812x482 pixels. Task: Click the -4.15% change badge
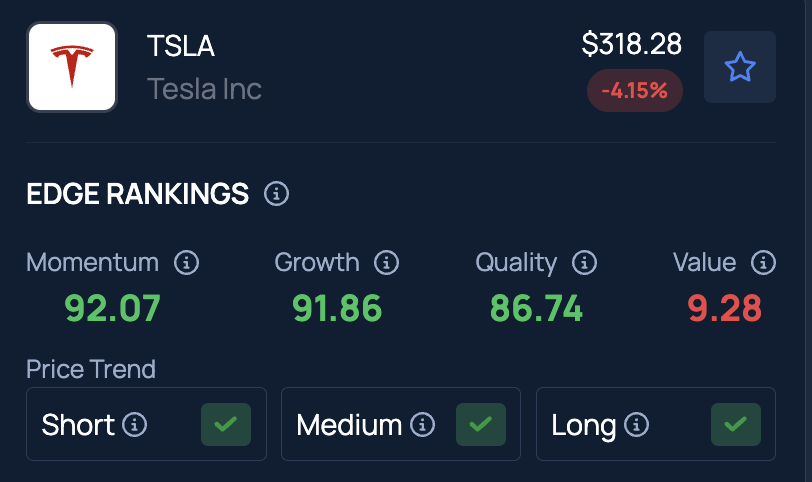point(635,91)
